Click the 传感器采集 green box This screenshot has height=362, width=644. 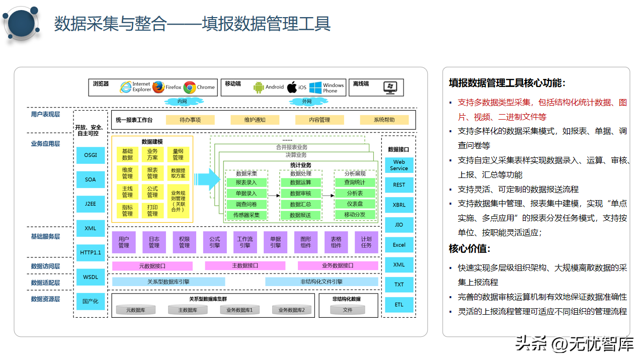[246, 215]
